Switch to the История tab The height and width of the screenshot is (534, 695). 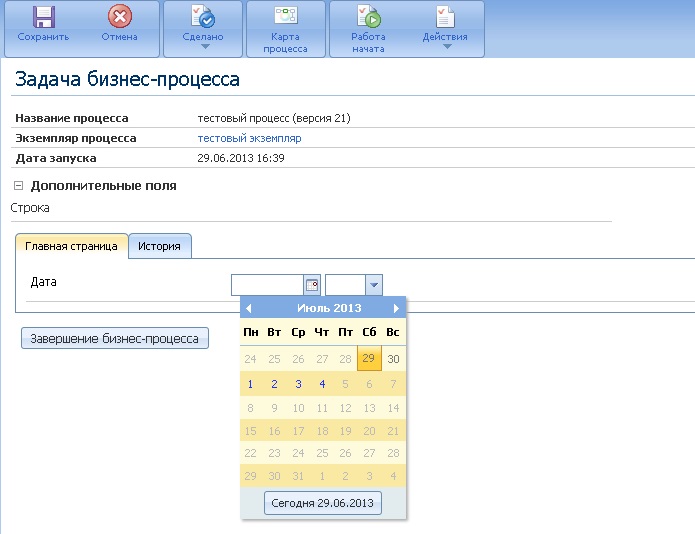pyautogui.click(x=159, y=246)
